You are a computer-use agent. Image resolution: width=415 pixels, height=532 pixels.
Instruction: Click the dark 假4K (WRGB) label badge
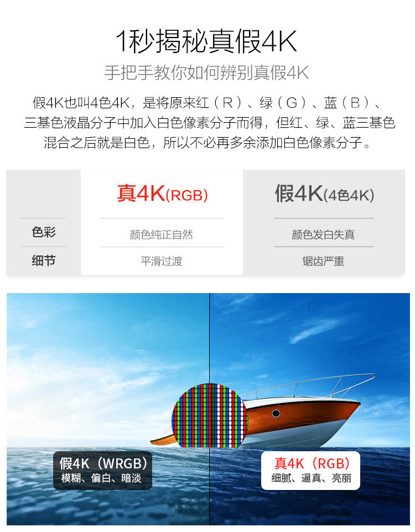pyautogui.click(x=102, y=470)
